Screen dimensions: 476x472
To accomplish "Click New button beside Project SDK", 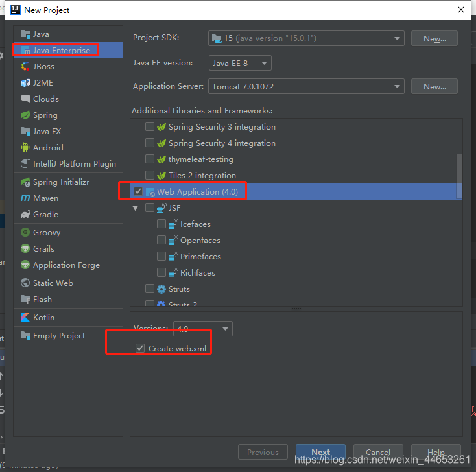I will tap(434, 38).
